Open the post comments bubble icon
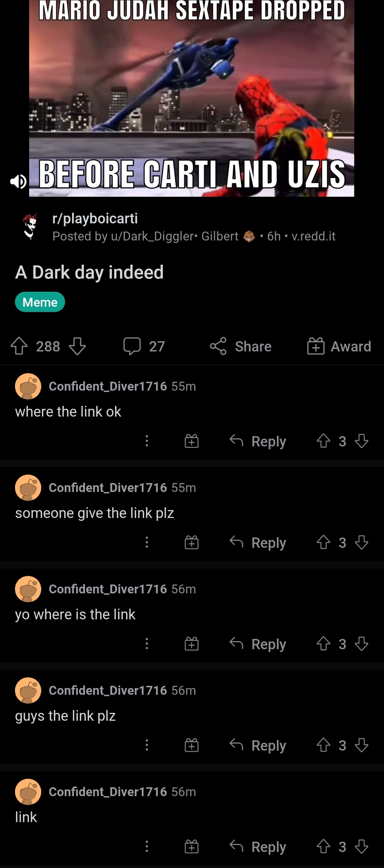The height and width of the screenshot is (868, 384). [x=132, y=346]
